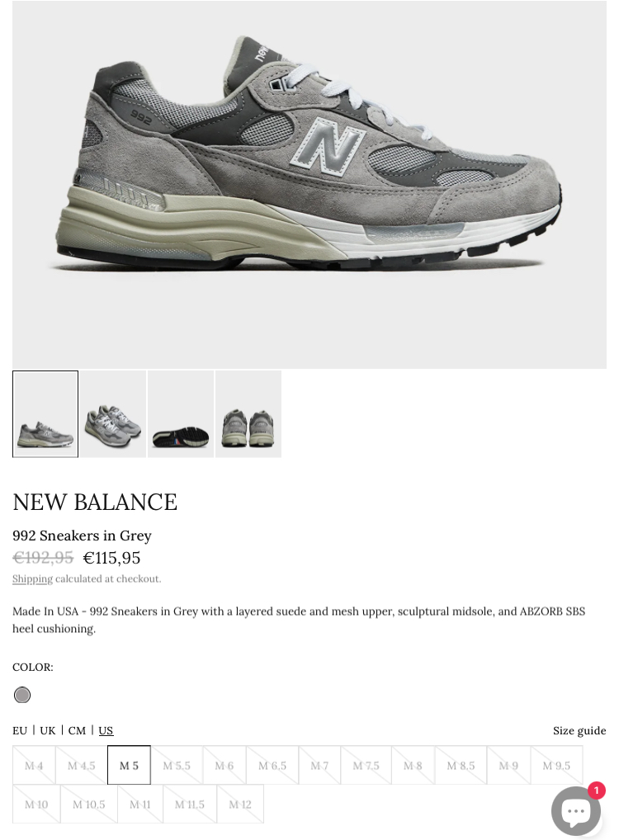The image size is (619, 840).
Task: Show the heel-view thumbnail image
Action: pyautogui.click(x=248, y=414)
